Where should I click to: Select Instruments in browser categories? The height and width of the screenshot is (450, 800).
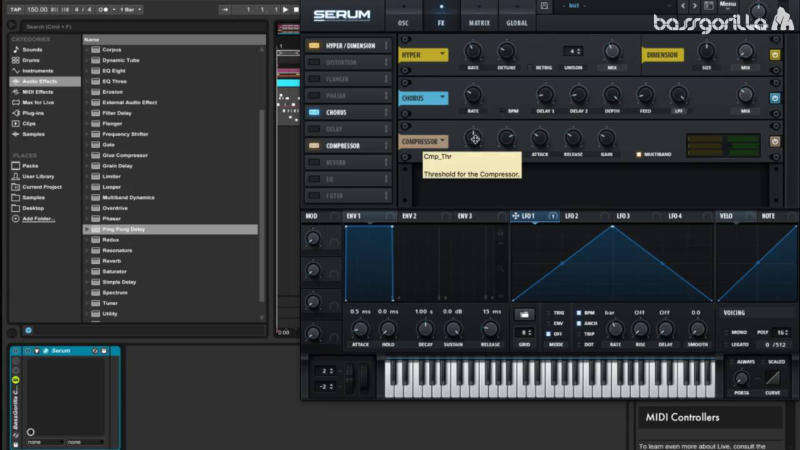38,71
